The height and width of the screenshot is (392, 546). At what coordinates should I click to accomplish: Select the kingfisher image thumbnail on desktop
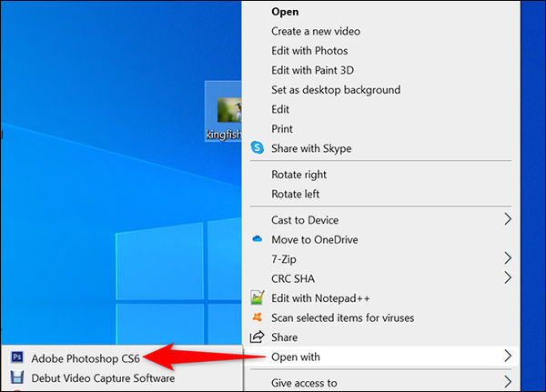(x=229, y=110)
